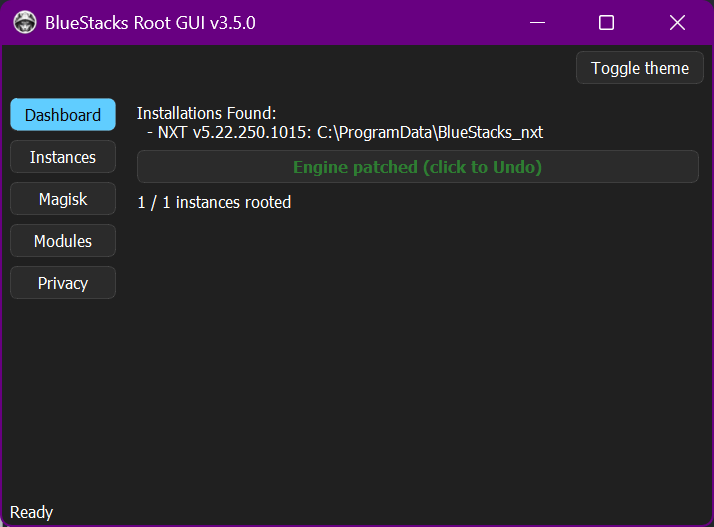Switch to the Instances tab
Screen dimensions: 714x527
(x=63, y=157)
